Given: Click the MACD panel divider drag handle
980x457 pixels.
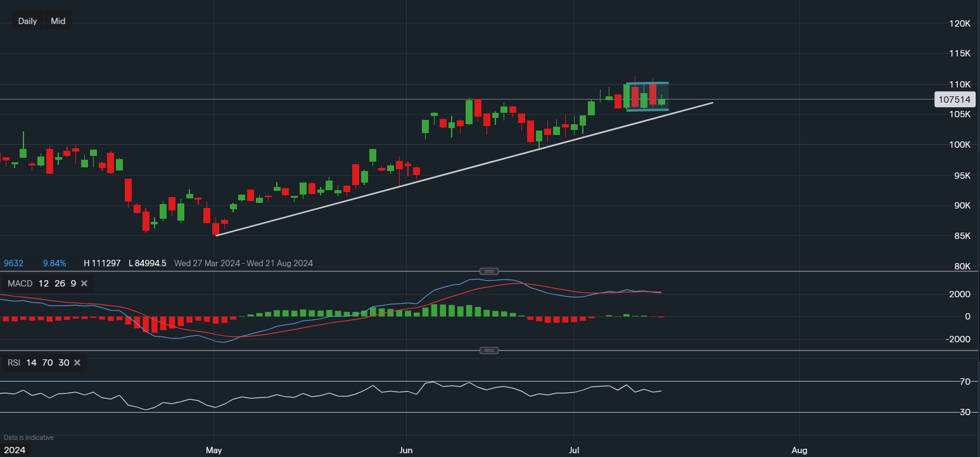Looking at the screenshot, I should pos(488,271).
